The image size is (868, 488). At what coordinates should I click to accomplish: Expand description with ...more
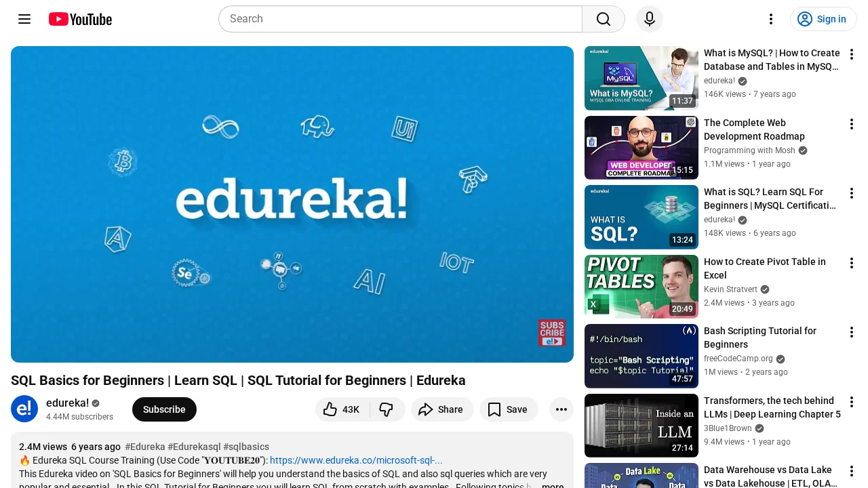[x=551, y=486]
